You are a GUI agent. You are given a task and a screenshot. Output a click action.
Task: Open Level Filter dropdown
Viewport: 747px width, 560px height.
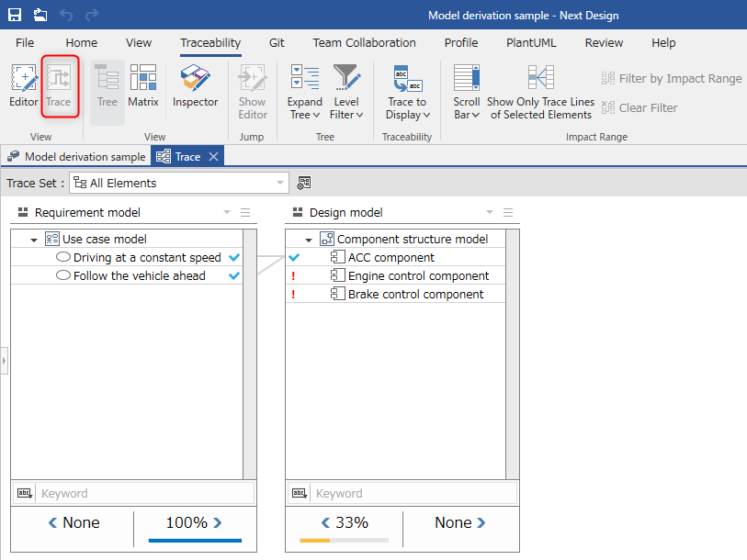click(x=345, y=92)
